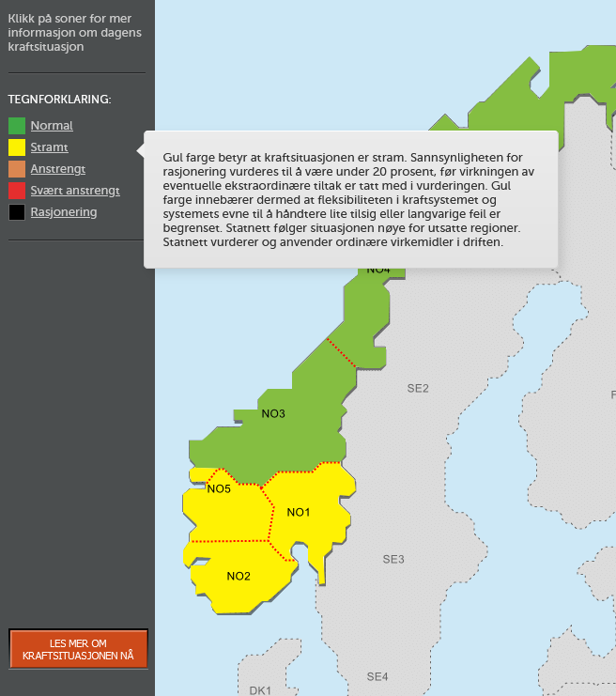This screenshot has height=696, width=616.
Task: Click LES MER OM KRAFTSITUASJONEN NÅ button
Action: [78, 649]
